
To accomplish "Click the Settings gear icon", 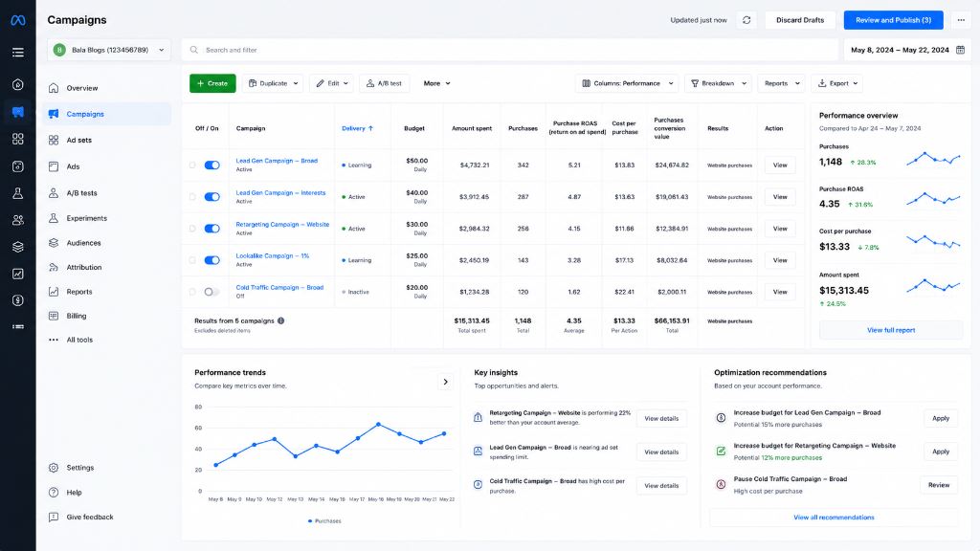I will point(54,467).
